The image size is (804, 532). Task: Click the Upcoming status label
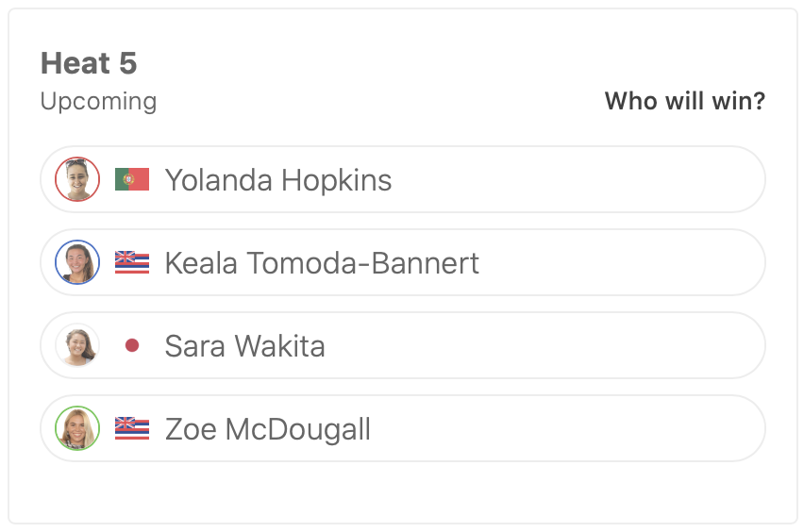coord(98,101)
